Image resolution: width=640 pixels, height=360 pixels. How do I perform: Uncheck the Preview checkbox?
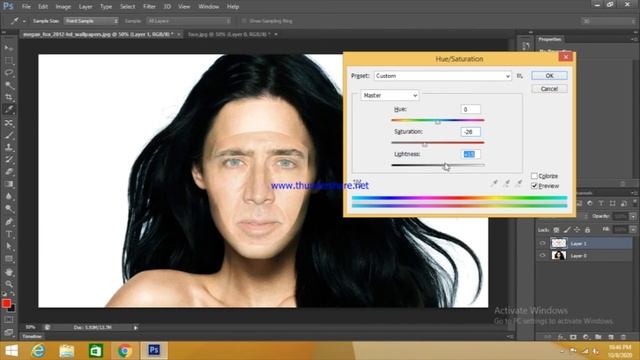(x=534, y=186)
